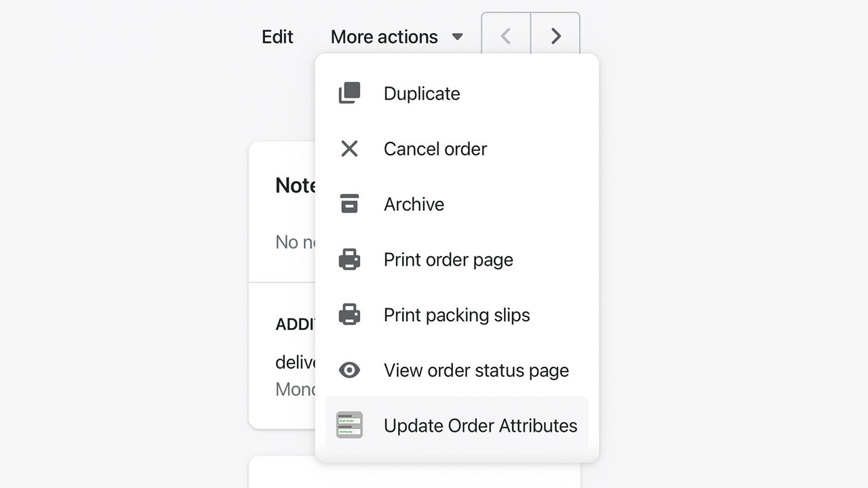Choose Cancel order from the menu
The width and height of the screenshot is (868, 488).
[x=435, y=149]
